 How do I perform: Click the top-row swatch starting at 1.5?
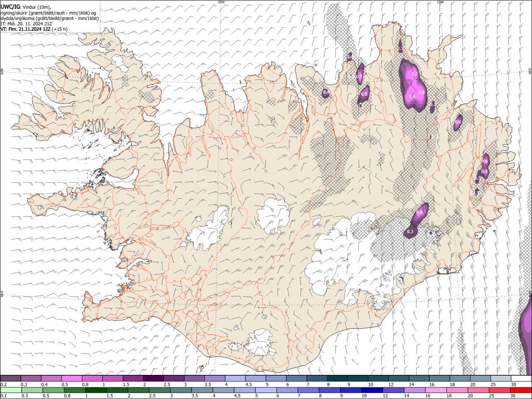point(133,378)
